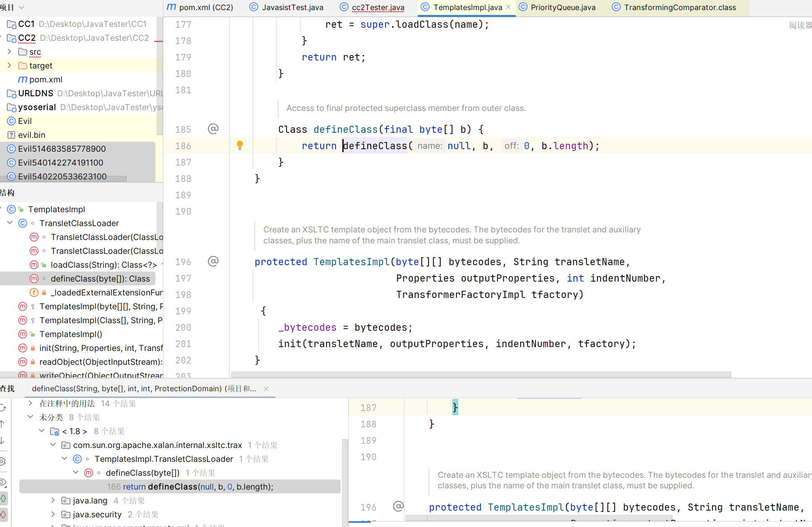Image resolution: width=812 pixels, height=527 pixels.
Task: Click the preview eye icon in find panel
Action: [3, 482]
